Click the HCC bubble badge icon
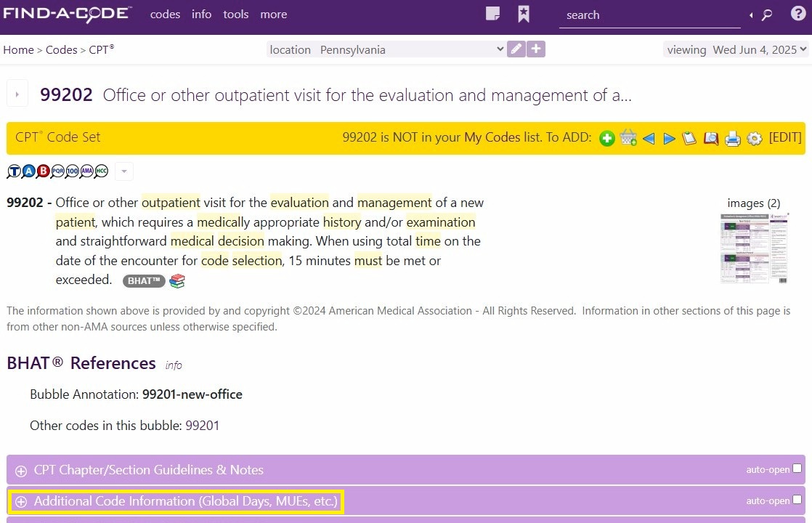The height and width of the screenshot is (523, 812). click(102, 171)
